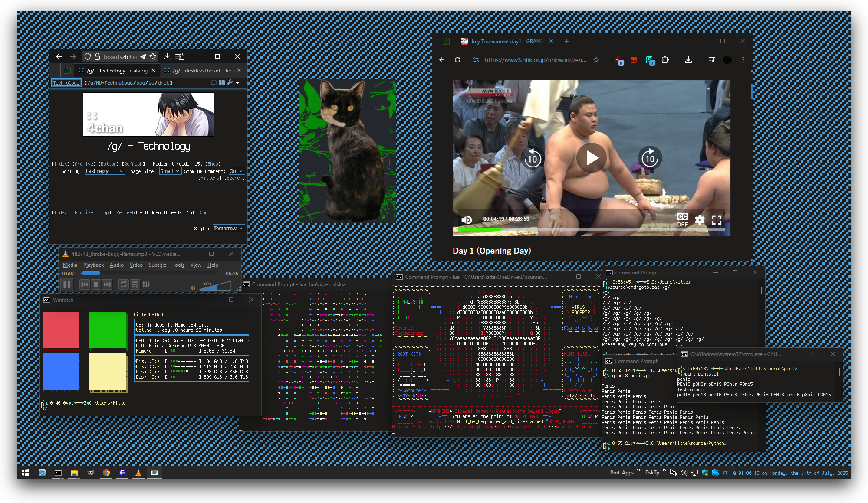Open the Style 'Tomorrow' dropdown
868x503 pixels.
click(x=228, y=228)
